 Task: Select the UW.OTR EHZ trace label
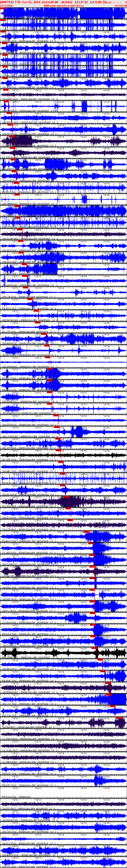tap(30, 448)
